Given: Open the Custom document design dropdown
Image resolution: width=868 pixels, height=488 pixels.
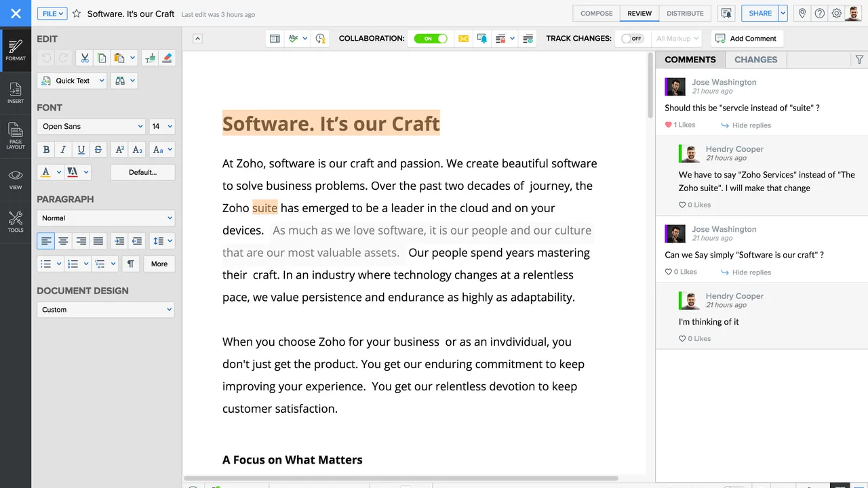Looking at the screenshot, I should pyautogui.click(x=106, y=310).
